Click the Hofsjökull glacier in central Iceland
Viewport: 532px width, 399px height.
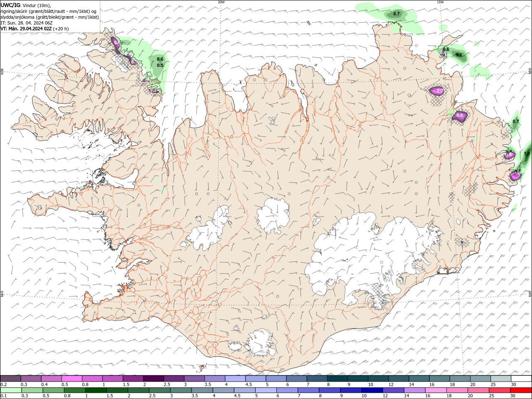(x=273, y=215)
